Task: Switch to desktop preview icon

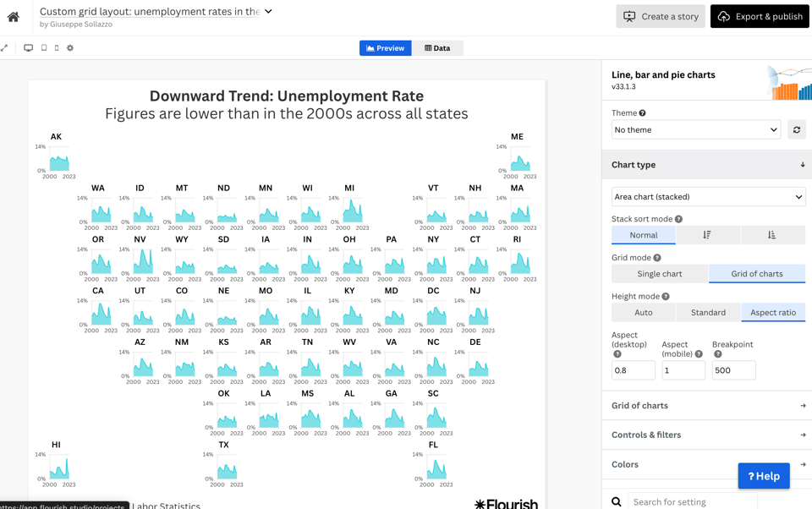Action: tap(28, 48)
